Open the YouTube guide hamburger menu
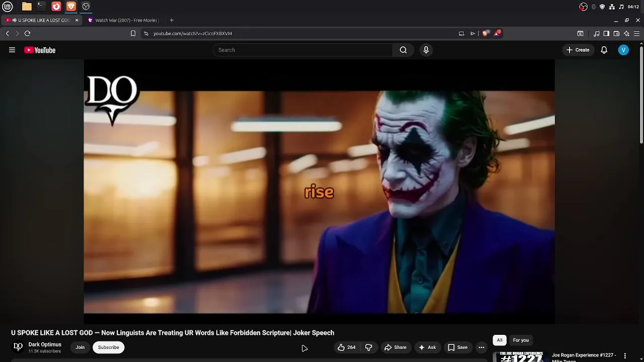The height and width of the screenshot is (362, 644). pyautogui.click(x=12, y=50)
